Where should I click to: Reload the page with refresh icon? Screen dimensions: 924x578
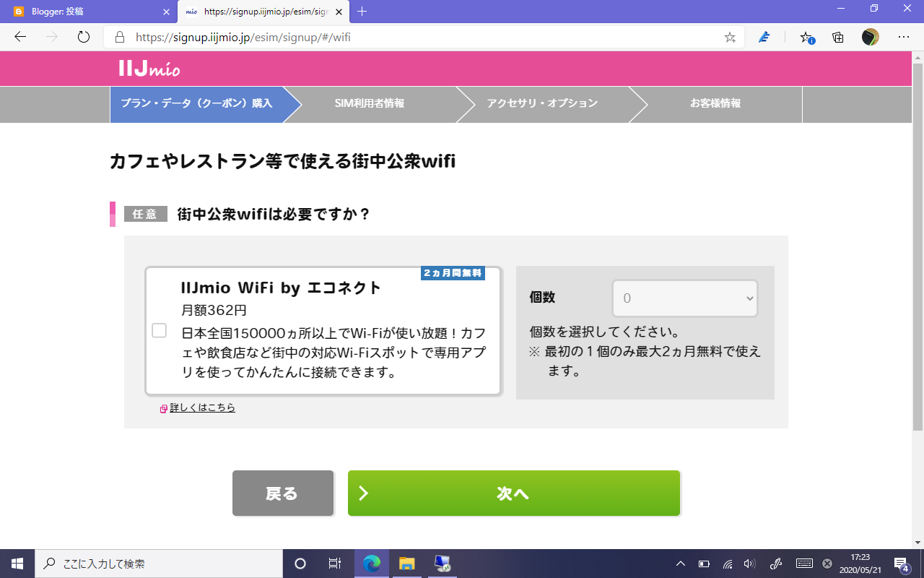point(84,37)
